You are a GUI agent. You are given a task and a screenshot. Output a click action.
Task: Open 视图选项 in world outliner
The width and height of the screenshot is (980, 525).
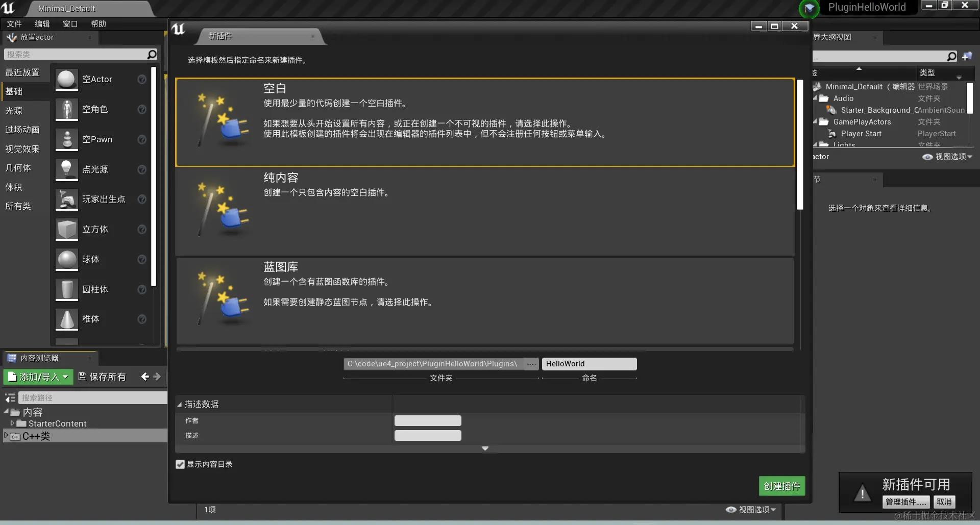click(x=947, y=157)
